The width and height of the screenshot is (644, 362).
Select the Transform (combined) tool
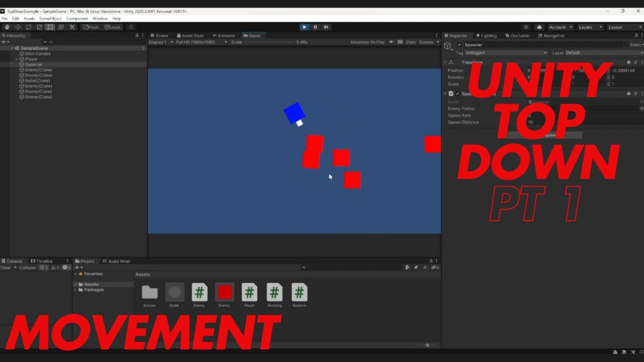[61, 27]
